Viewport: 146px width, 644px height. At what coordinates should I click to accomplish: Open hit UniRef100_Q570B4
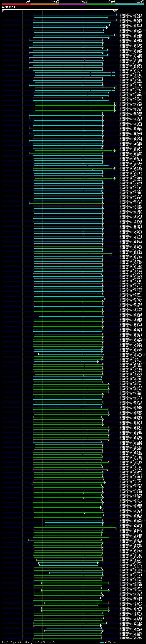131,15
